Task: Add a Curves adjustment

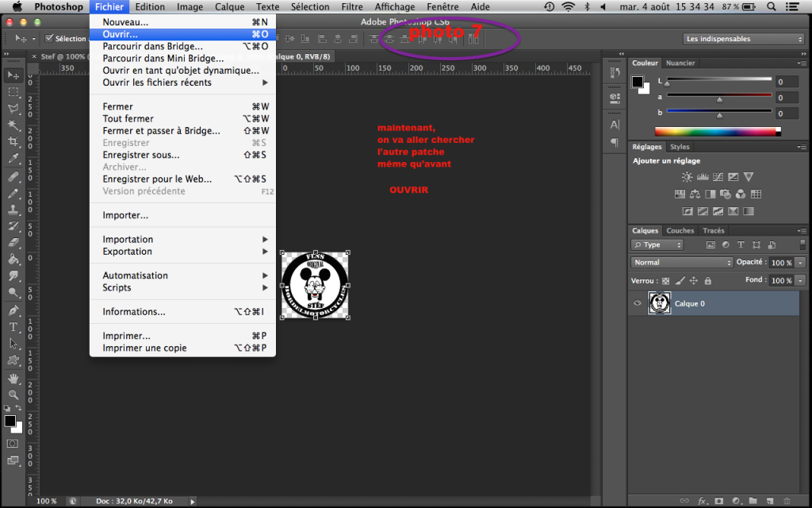Action: [x=718, y=177]
